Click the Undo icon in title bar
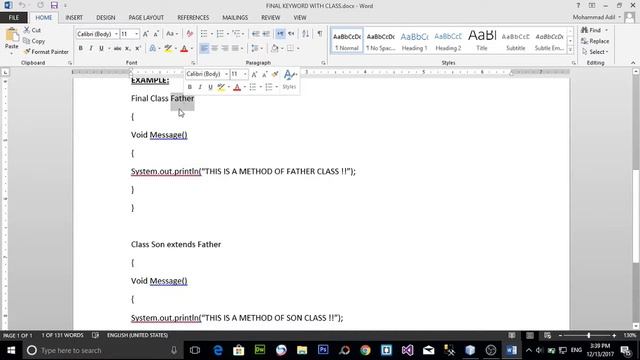 pos(22,5)
